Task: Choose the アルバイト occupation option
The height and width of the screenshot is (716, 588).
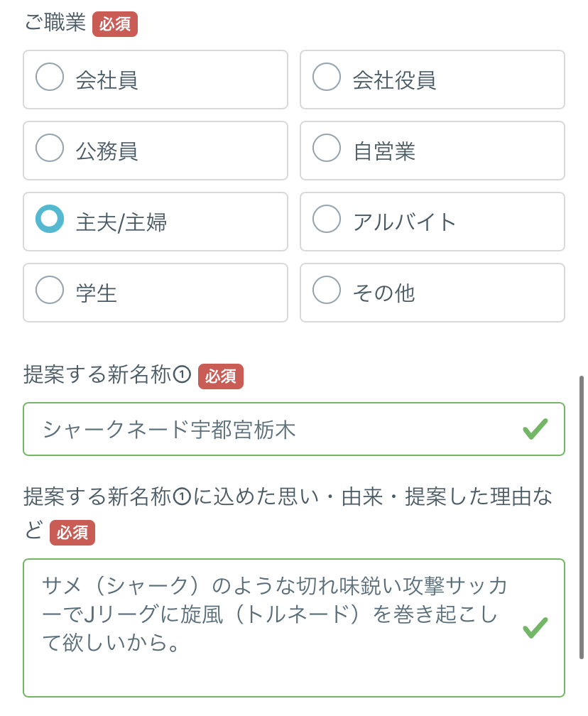Action: coord(327,219)
